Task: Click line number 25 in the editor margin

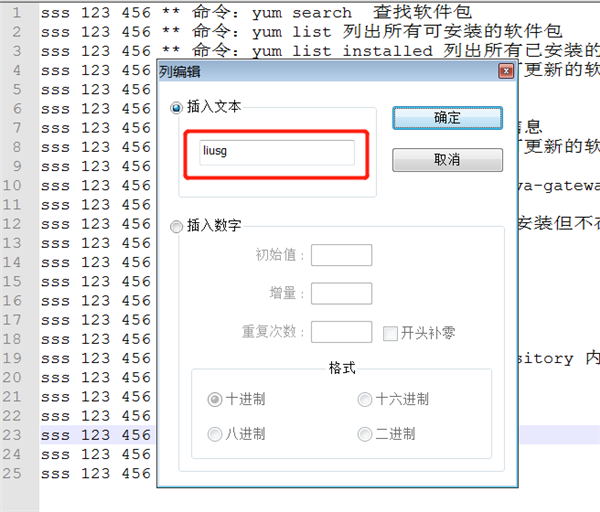Action: click(12, 473)
